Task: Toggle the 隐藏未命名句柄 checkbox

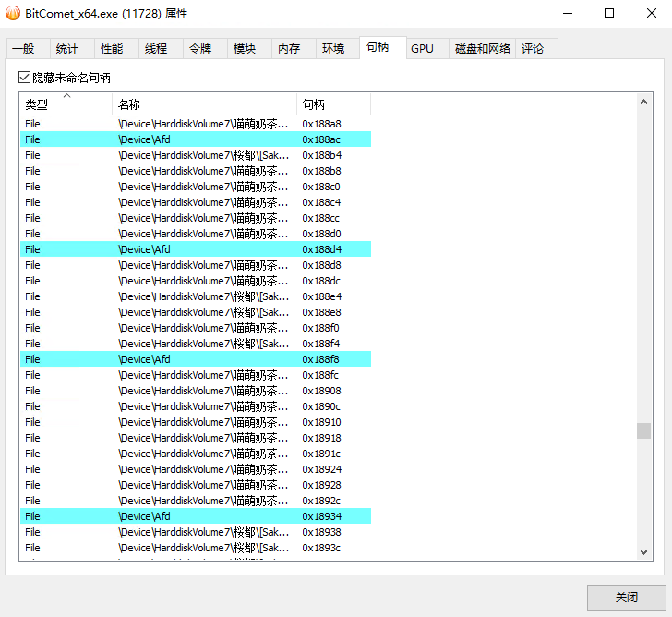Action: coord(25,79)
